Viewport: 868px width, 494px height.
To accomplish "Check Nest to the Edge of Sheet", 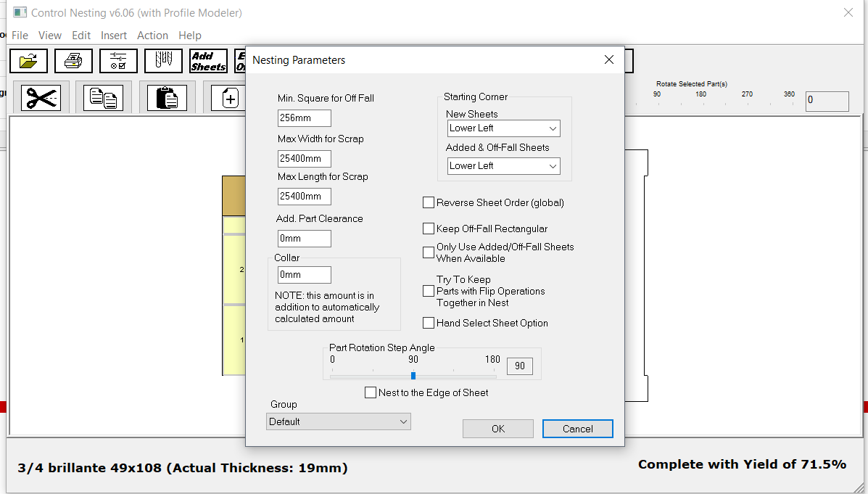I will coord(371,392).
